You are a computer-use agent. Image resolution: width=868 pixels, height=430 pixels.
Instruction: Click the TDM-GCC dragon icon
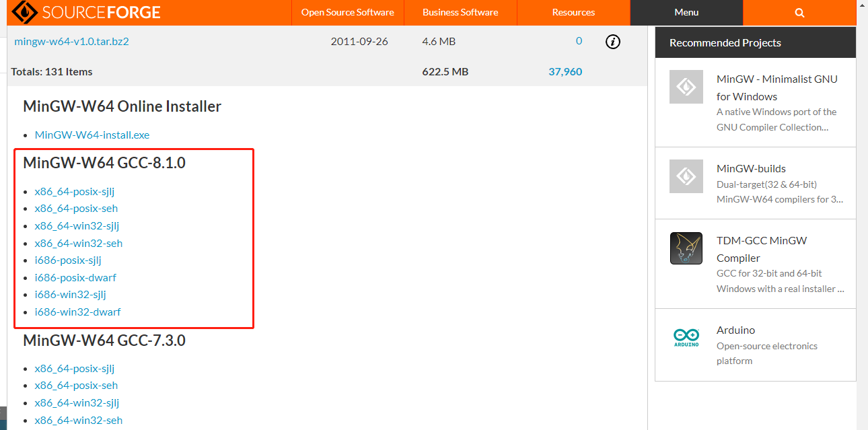coord(686,248)
